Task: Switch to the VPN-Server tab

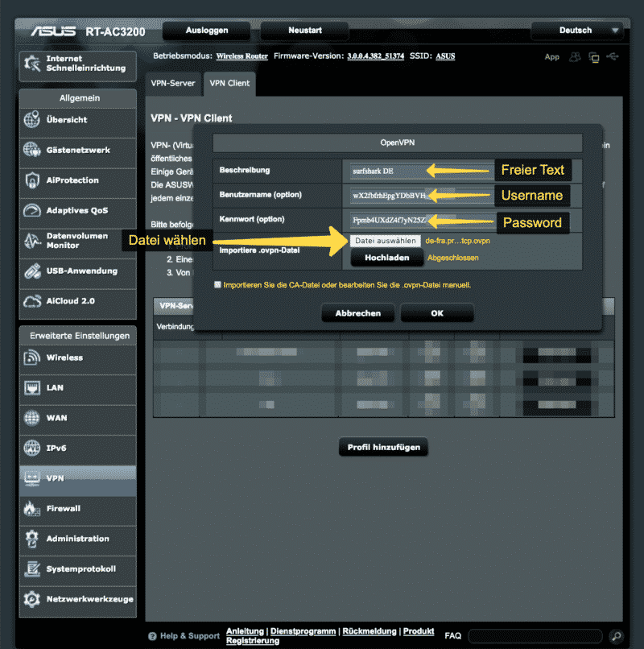Action: [173, 83]
